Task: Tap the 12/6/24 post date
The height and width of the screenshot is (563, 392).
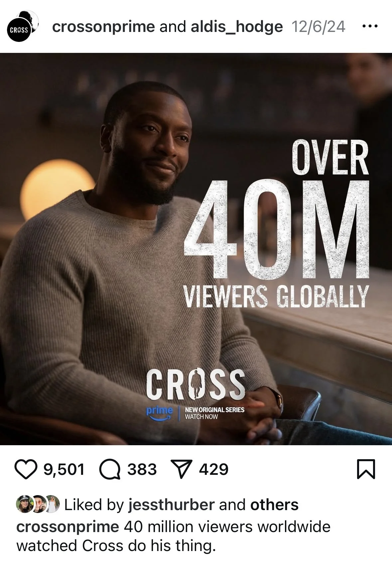Action: point(318,27)
